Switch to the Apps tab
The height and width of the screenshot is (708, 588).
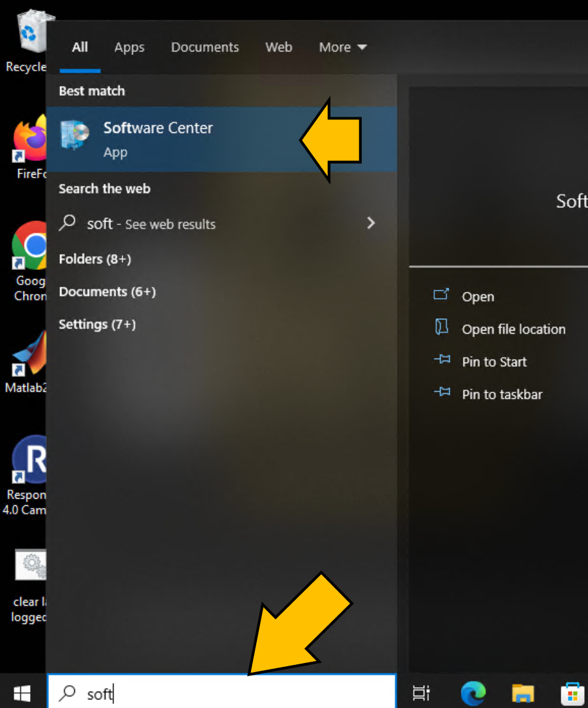pos(128,47)
